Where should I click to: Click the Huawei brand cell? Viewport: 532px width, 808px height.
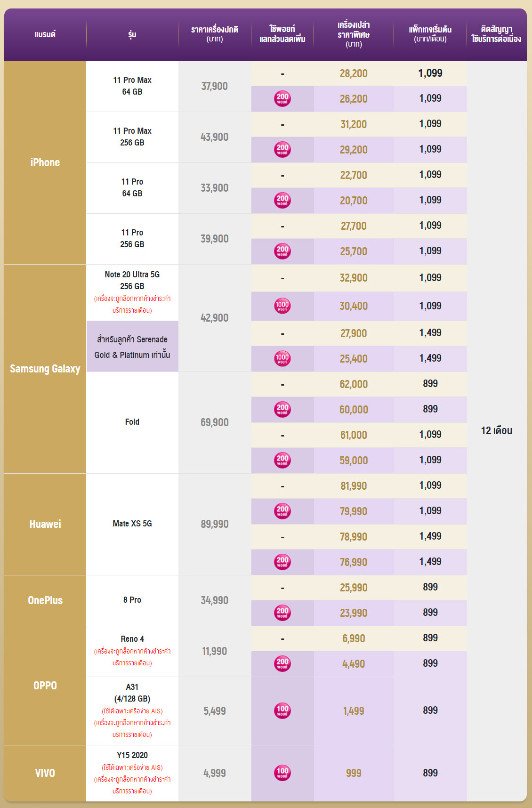[x=45, y=524]
